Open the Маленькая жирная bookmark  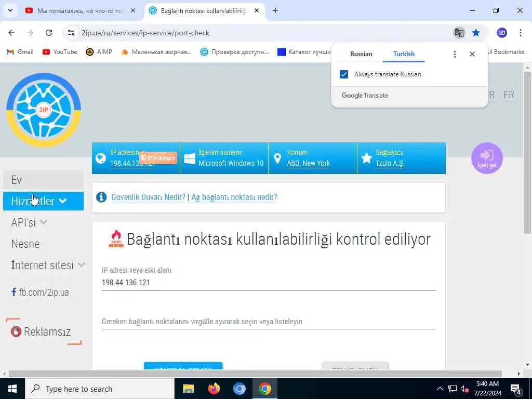(156, 52)
